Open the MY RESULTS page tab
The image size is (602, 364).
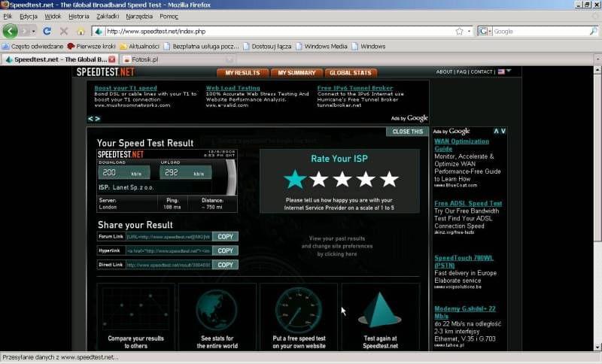242,73
